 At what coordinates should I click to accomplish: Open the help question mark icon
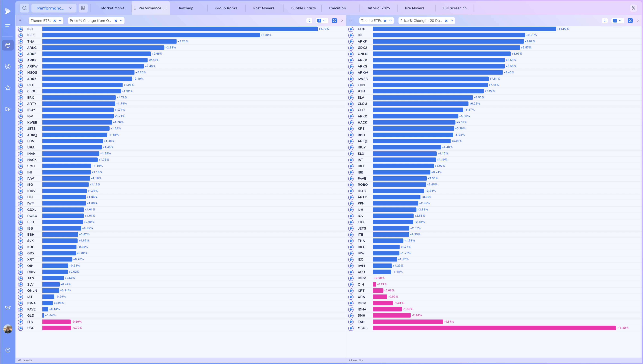tap(8, 350)
